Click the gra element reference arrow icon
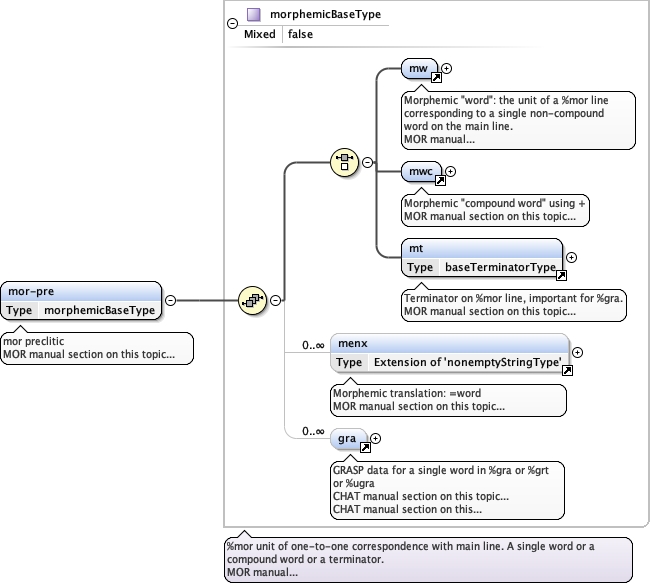This screenshot has width=651, height=586. (364, 446)
